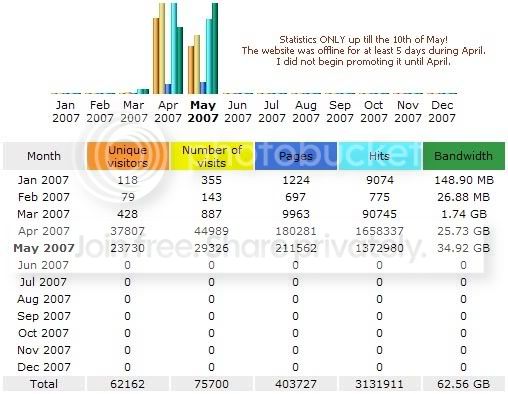The height and width of the screenshot is (394, 508).
Task: Open the Apr 2007 chart label
Action: click(x=168, y=111)
